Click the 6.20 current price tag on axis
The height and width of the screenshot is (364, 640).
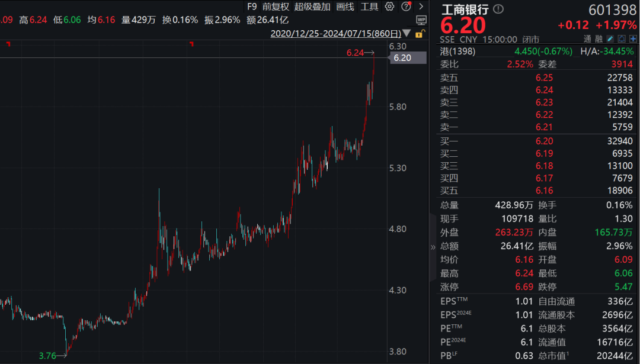coord(407,58)
